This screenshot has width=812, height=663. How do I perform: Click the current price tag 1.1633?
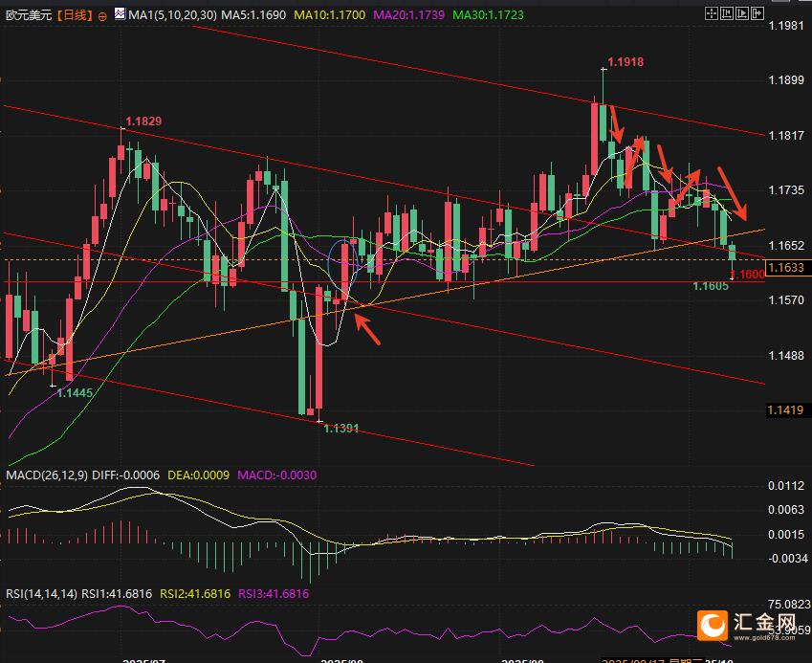(x=786, y=268)
